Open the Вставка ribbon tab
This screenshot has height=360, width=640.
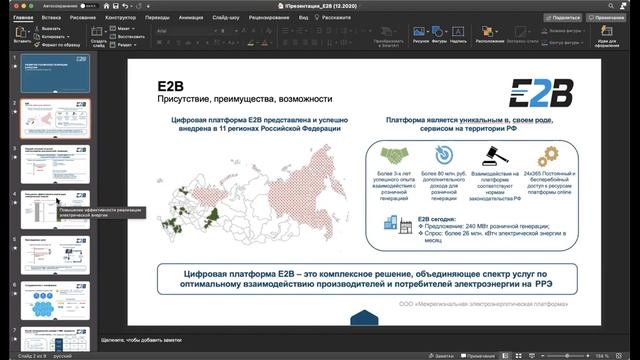[x=51, y=18]
